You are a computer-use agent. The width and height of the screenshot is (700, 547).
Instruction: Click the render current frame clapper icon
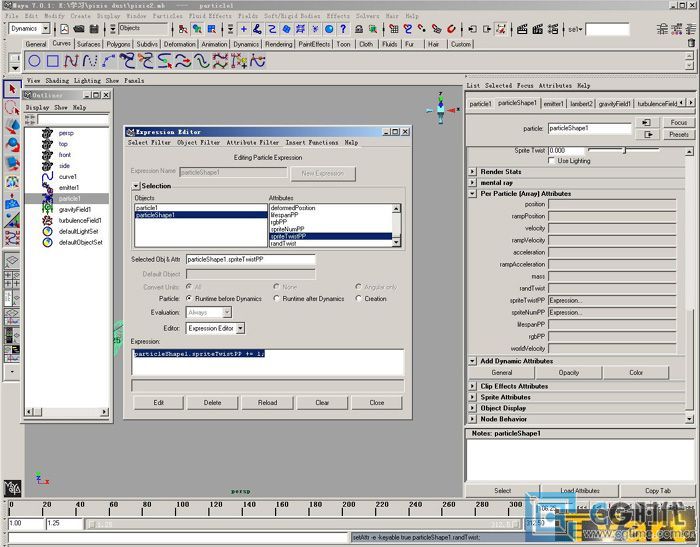pyautogui.click(x=522, y=29)
